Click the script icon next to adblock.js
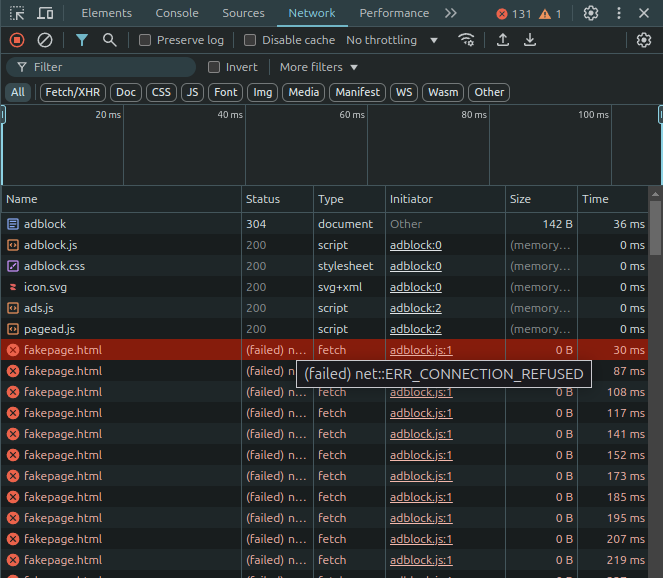 (13, 245)
